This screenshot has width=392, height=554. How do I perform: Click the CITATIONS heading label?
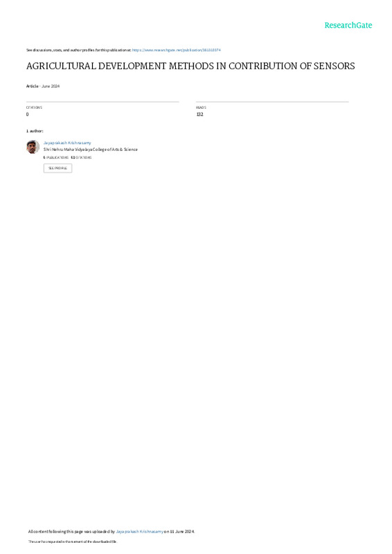tap(34, 107)
